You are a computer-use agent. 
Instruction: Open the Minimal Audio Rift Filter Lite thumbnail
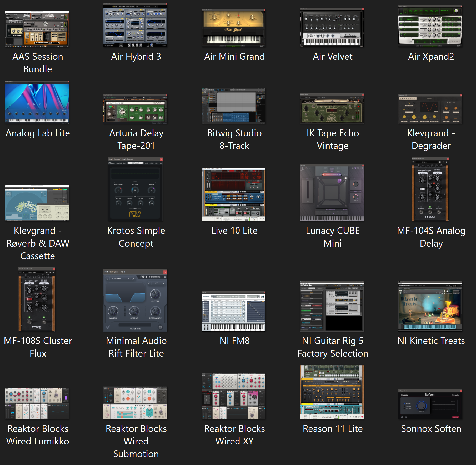[x=135, y=300]
